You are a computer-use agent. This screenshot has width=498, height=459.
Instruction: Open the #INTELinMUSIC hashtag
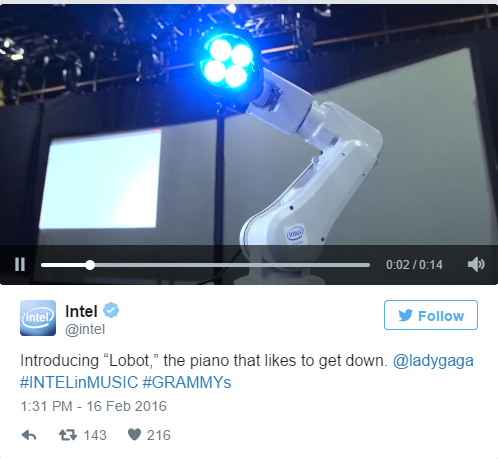click(x=79, y=382)
